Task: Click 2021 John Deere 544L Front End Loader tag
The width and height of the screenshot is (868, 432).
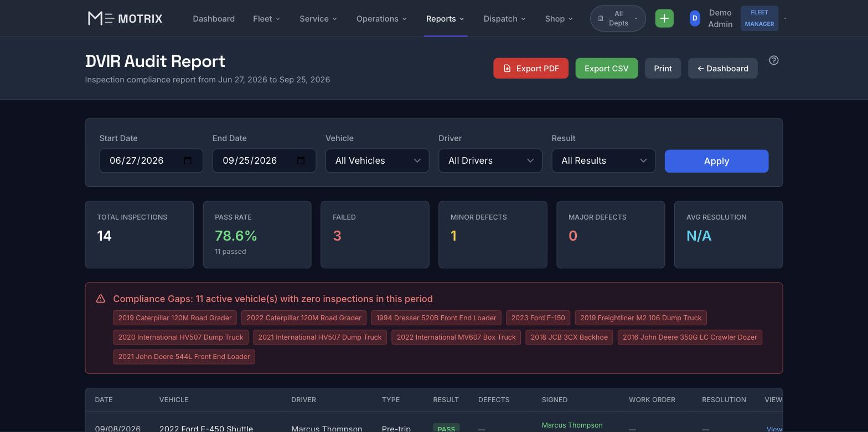Action: tap(184, 356)
